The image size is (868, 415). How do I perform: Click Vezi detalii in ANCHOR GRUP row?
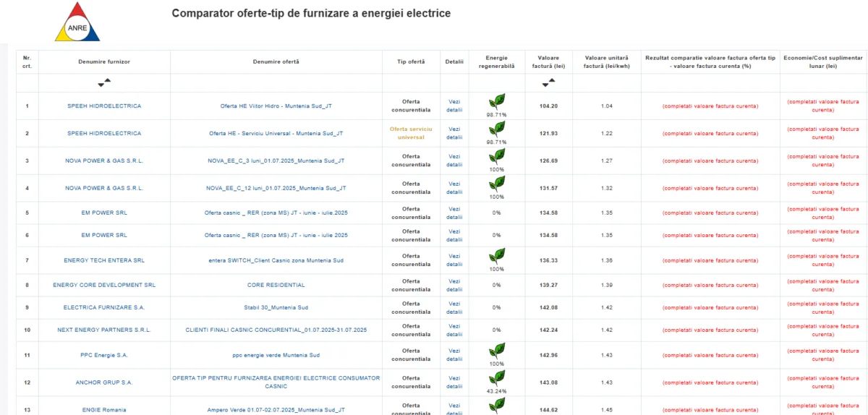coord(454,382)
